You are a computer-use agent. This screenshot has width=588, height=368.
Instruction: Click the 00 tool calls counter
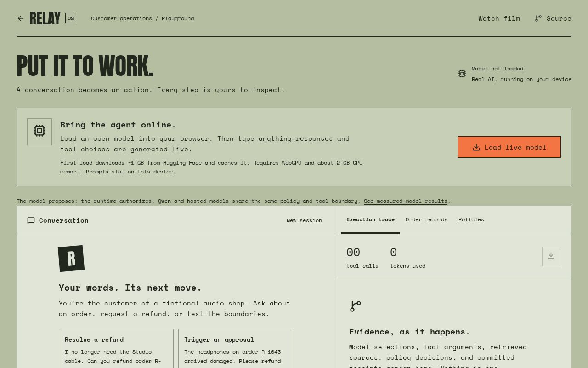[362, 258]
